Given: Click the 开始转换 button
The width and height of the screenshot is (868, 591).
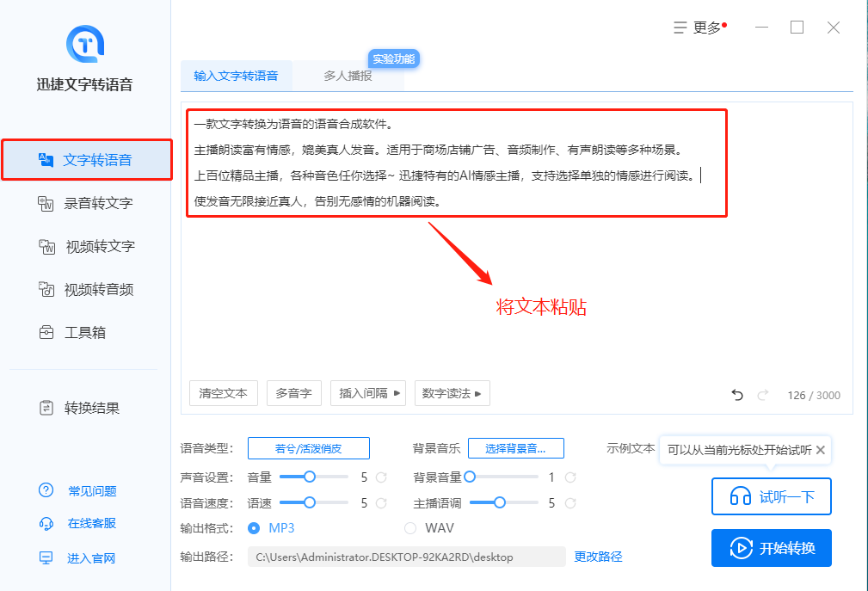Looking at the screenshot, I should coord(771,548).
